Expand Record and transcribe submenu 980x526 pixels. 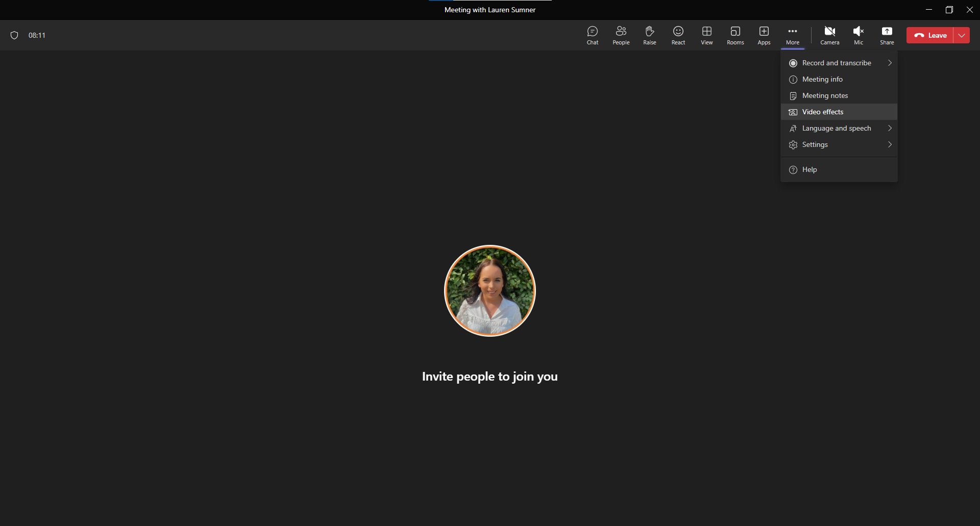click(x=839, y=62)
